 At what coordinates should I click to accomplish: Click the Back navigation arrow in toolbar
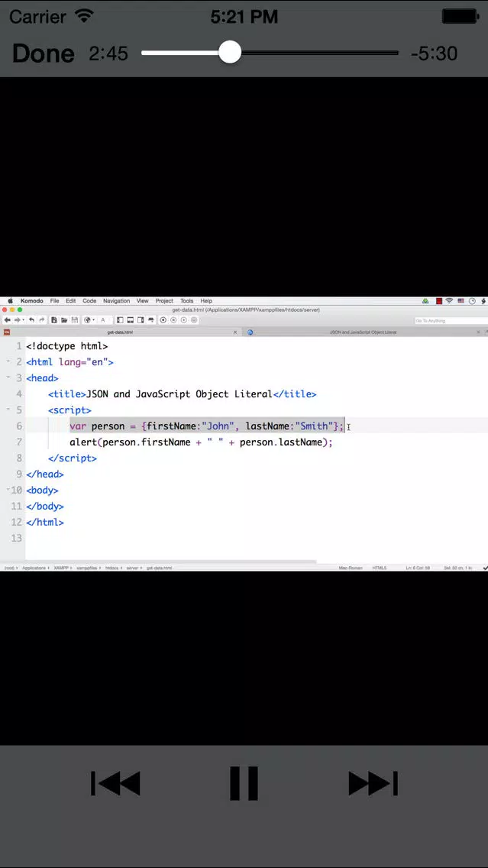click(7, 320)
